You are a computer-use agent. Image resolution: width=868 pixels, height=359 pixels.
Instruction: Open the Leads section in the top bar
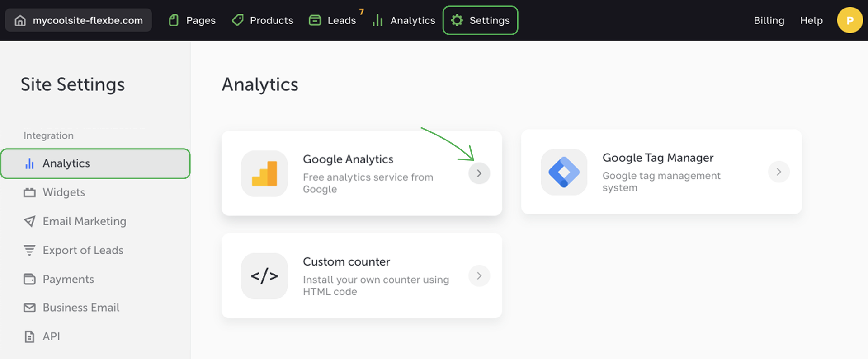pos(333,20)
